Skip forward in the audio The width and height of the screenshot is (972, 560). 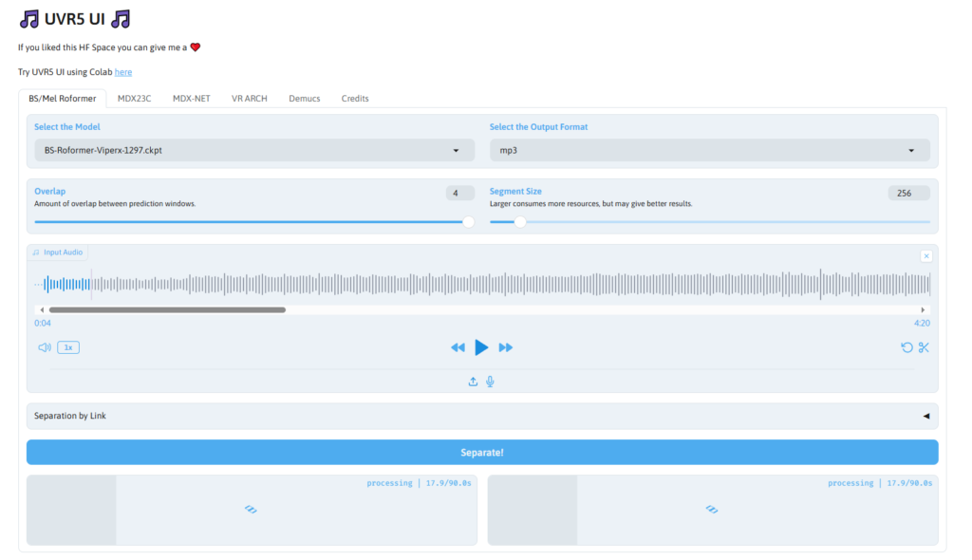pyautogui.click(x=506, y=347)
